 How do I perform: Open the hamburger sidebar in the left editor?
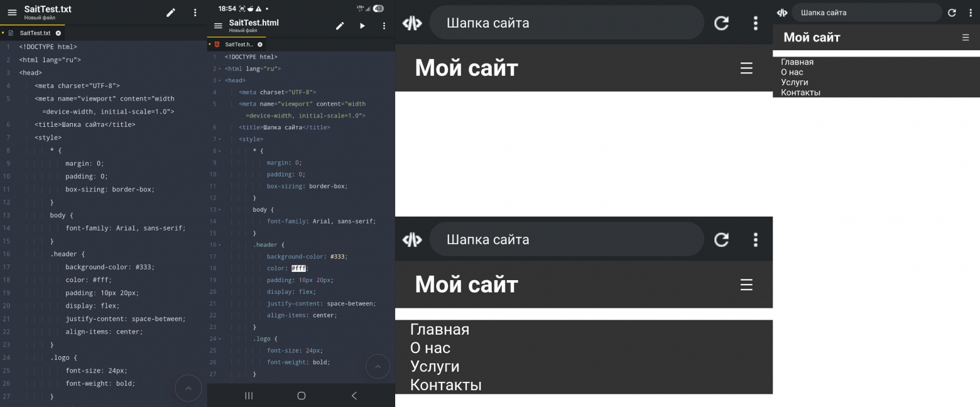(13, 11)
